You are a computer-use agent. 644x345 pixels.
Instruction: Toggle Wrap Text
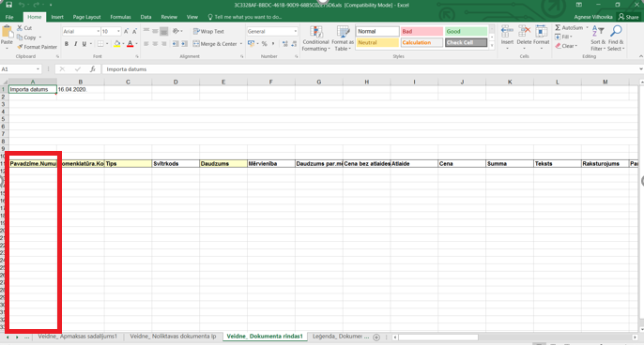[208, 31]
